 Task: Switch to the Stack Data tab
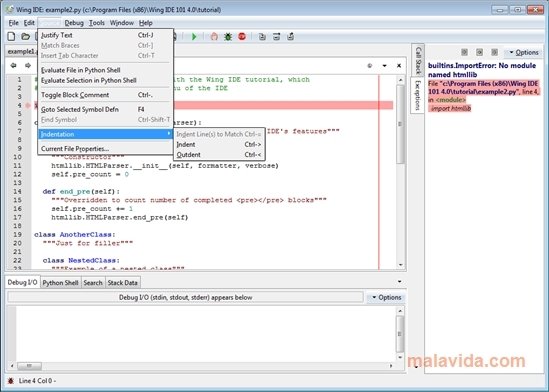tap(123, 282)
